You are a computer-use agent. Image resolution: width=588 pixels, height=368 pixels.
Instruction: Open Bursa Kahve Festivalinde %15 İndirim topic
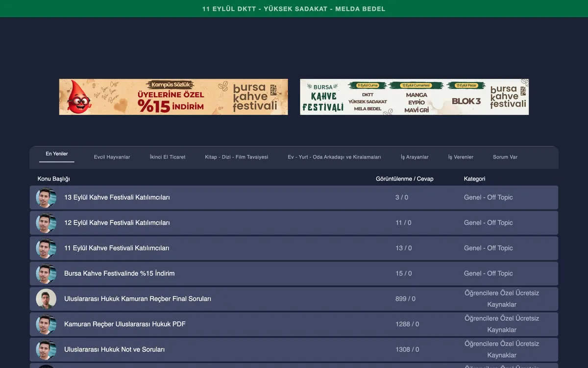click(x=120, y=273)
